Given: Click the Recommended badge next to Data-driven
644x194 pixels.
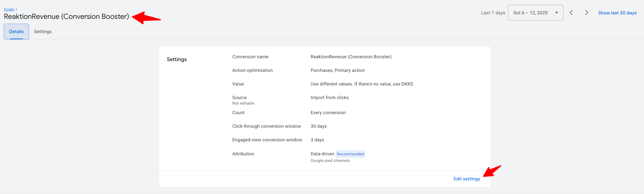Looking at the screenshot, I should click(350, 154).
